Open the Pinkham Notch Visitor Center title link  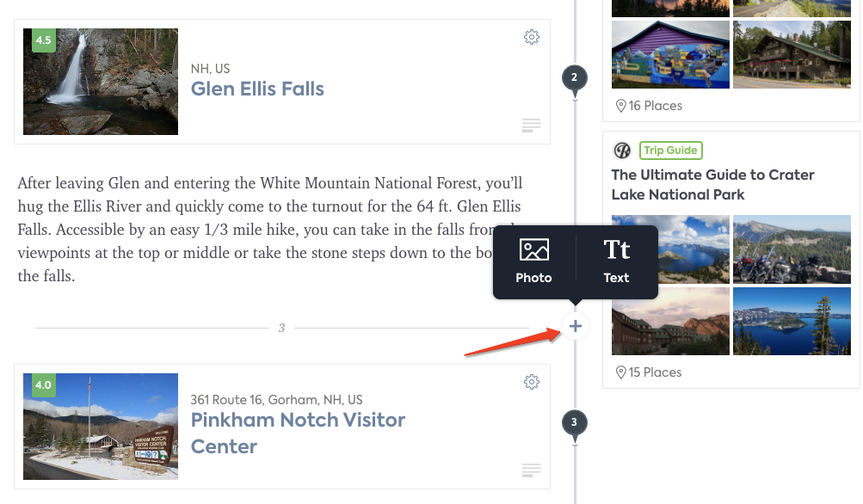297,433
